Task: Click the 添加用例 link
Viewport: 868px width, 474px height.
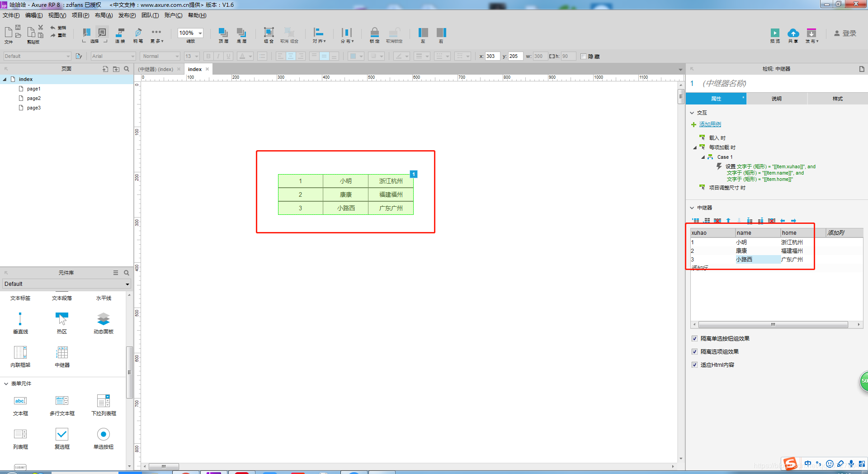Action: 710,124
